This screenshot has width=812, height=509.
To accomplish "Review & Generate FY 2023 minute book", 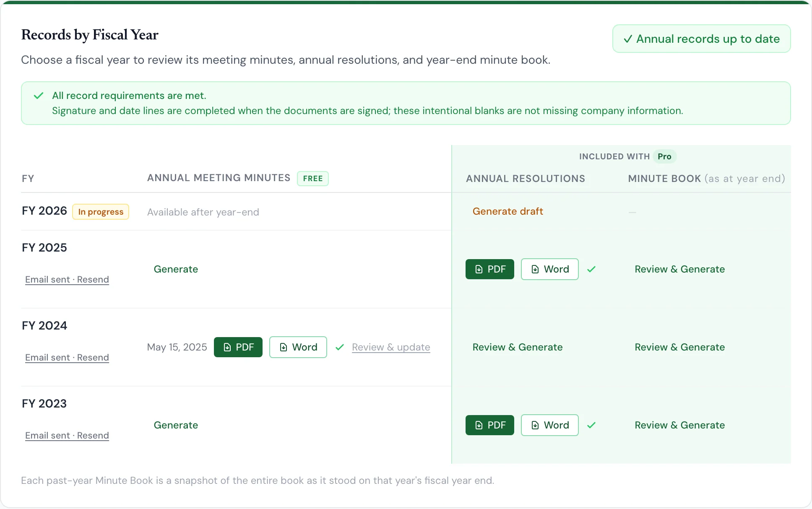I will [679, 425].
